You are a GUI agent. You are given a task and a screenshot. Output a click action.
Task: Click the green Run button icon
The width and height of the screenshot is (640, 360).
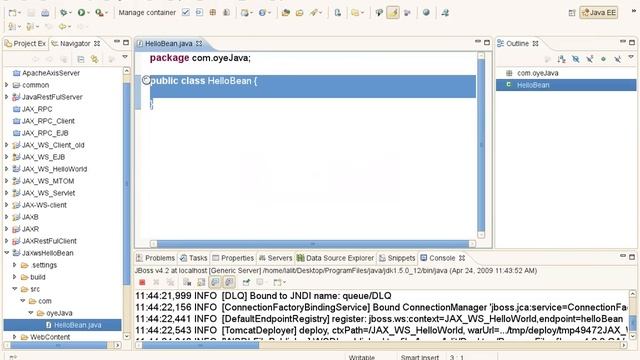point(81,13)
